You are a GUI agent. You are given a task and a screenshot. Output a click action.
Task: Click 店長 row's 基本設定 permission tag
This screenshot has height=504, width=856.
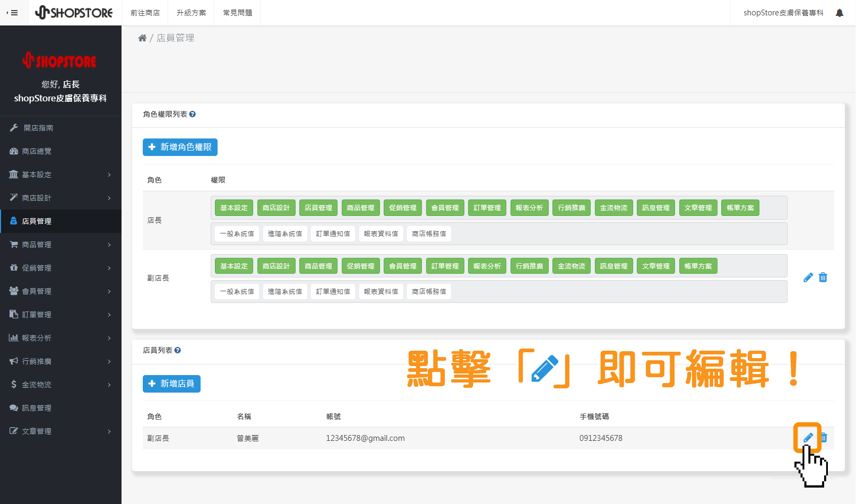click(234, 208)
